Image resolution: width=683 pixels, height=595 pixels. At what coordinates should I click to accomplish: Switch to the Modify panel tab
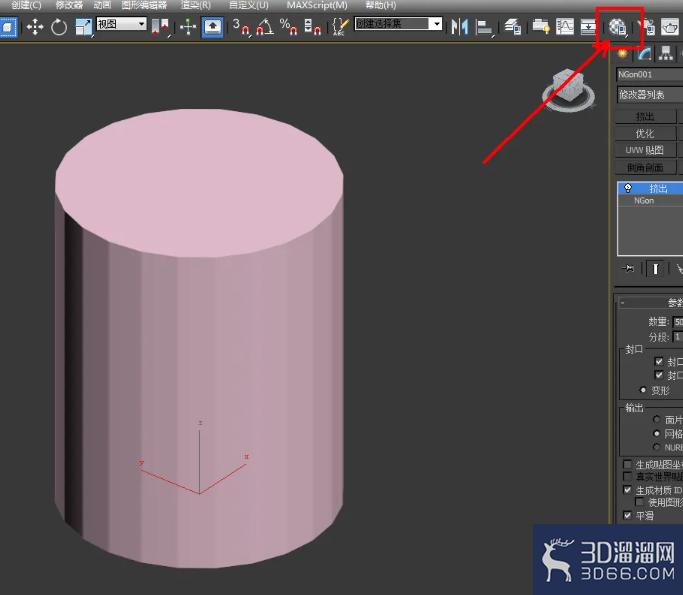tap(644, 54)
